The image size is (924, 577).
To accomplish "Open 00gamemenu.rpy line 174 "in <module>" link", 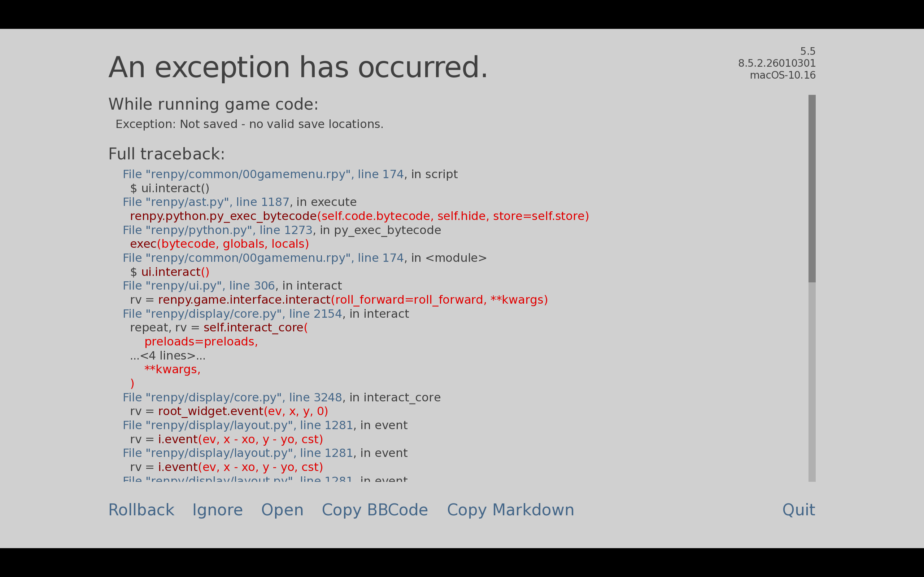I will [x=263, y=258].
